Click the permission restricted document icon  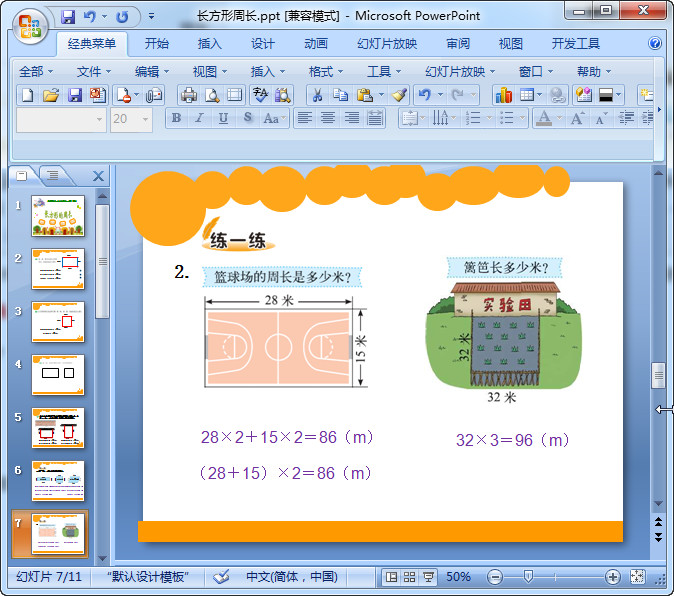[124, 95]
